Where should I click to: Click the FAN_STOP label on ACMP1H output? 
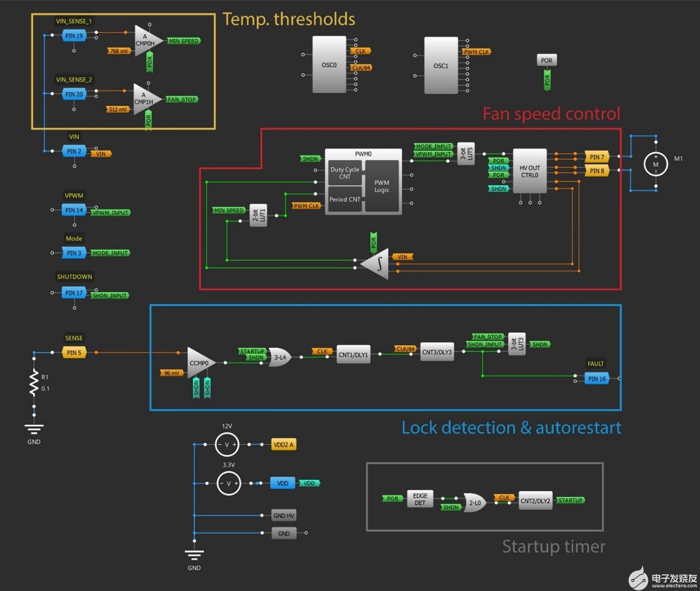tap(182, 99)
